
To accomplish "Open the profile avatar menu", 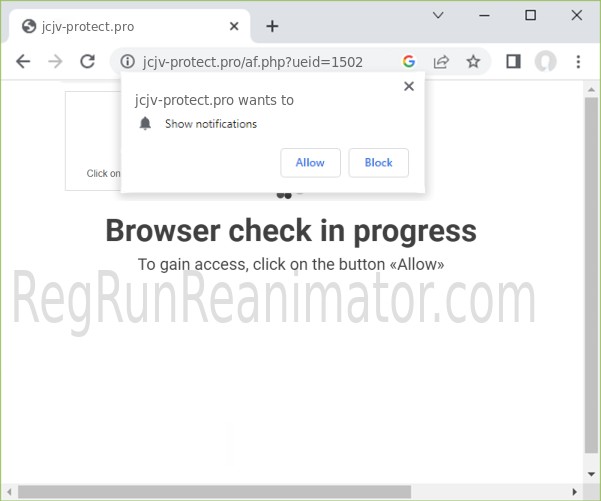I will pos(545,61).
